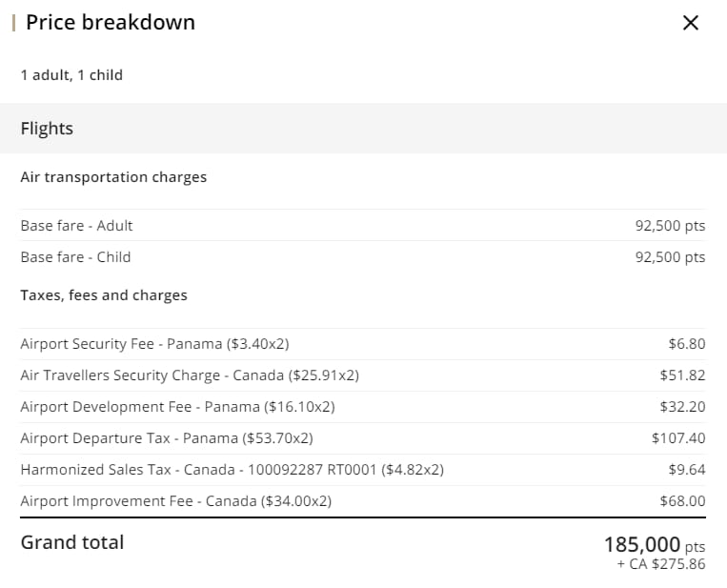
Task: Click the Price breakdown heading
Action: click(111, 22)
